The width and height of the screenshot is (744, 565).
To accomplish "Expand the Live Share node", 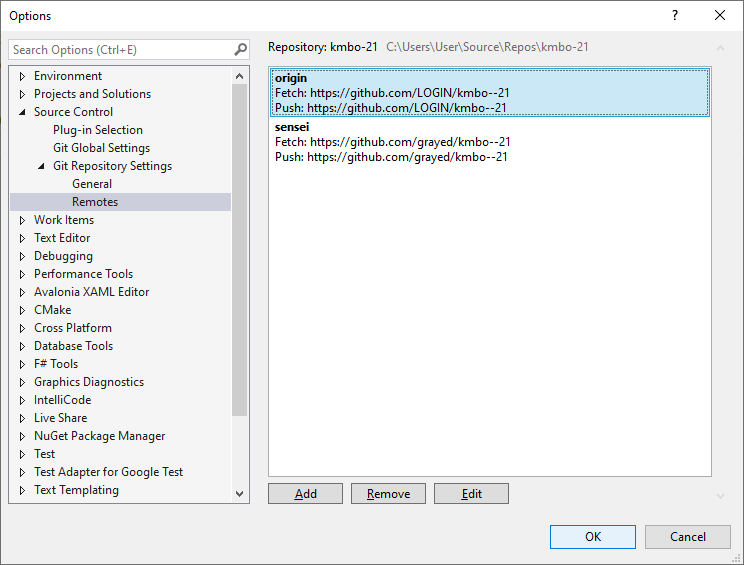I will [22, 418].
